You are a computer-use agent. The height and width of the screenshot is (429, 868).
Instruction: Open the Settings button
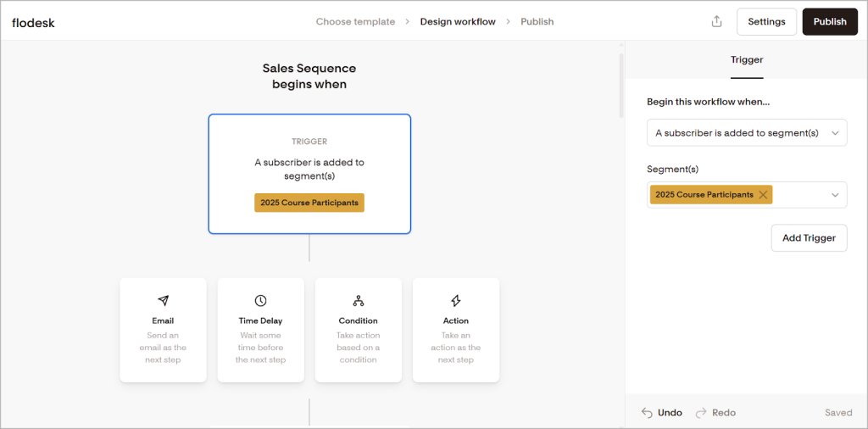tap(765, 22)
